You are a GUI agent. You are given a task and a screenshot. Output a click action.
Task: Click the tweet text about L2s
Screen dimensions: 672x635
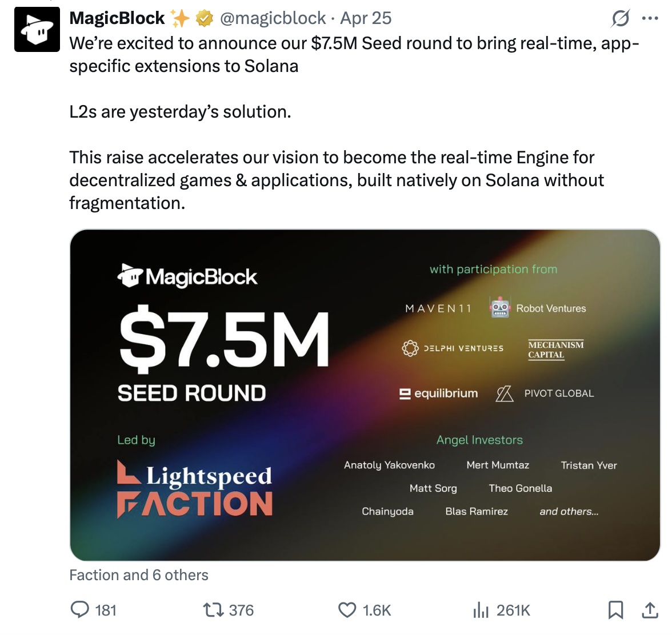180,112
